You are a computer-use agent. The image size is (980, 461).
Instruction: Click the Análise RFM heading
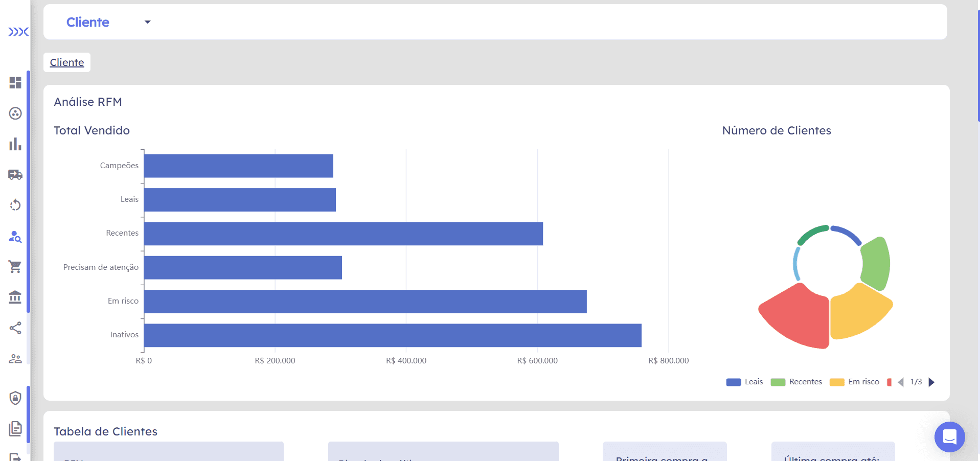[x=88, y=102]
